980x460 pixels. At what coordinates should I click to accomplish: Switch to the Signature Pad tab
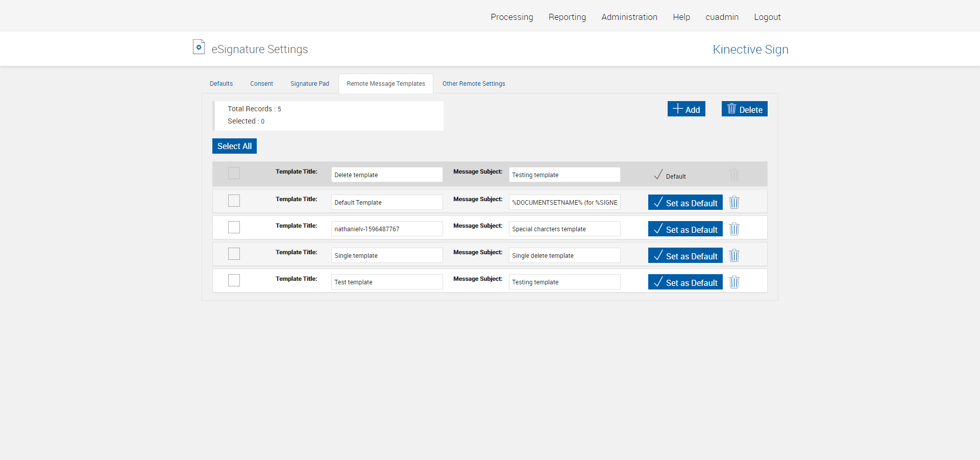point(310,84)
